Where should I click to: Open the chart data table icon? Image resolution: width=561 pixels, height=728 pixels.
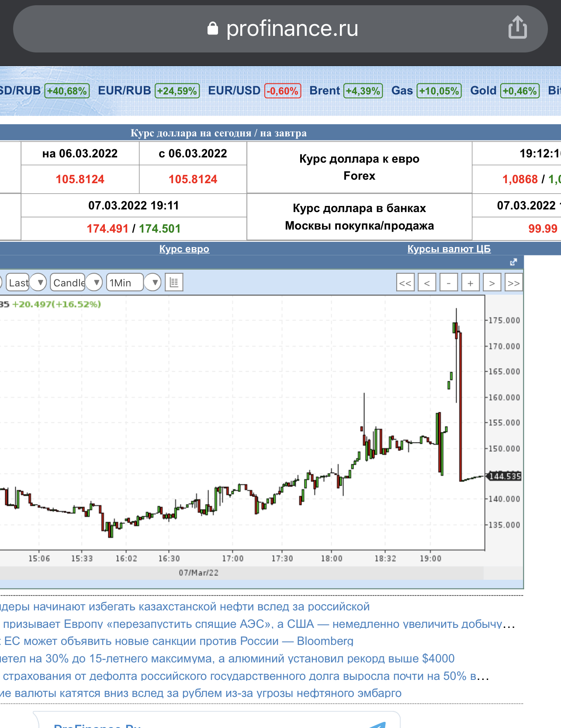tap(174, 282)
